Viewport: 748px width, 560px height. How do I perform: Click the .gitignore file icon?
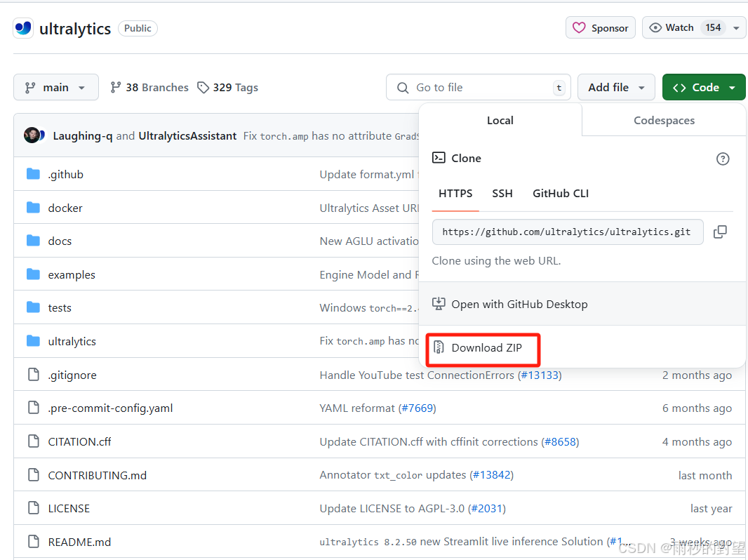34,375
